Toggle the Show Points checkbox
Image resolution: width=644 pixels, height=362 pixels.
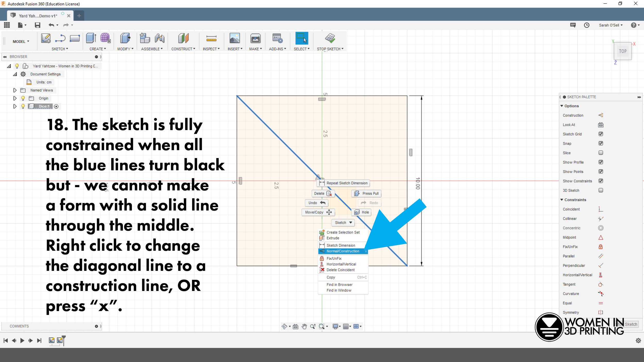[x=601, y=171]
